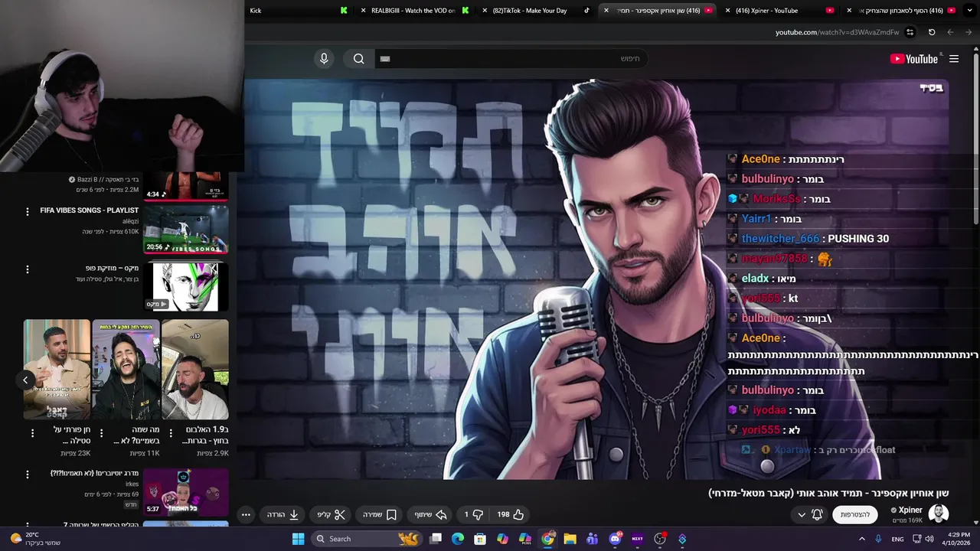Open the short with 11K views
Image resolution: width=980 pixels, height=551 pixels.
[x=126, y=370]
